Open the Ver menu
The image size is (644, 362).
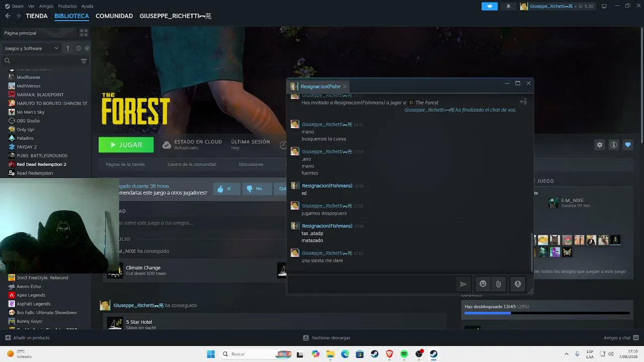click(x=32, y=6)
